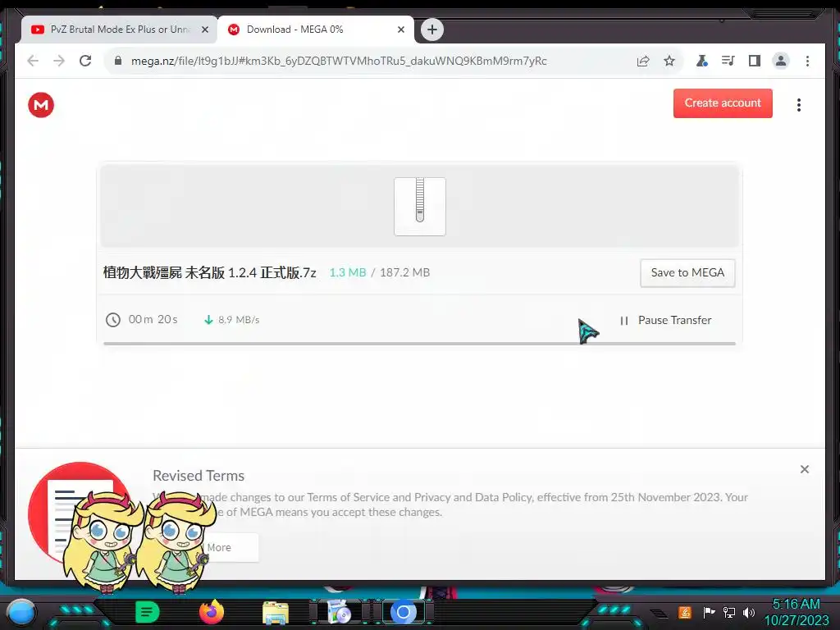The image size is (840, 630).
Task: Open the Action Center flag icon
Action: click(x=709, y=612)
